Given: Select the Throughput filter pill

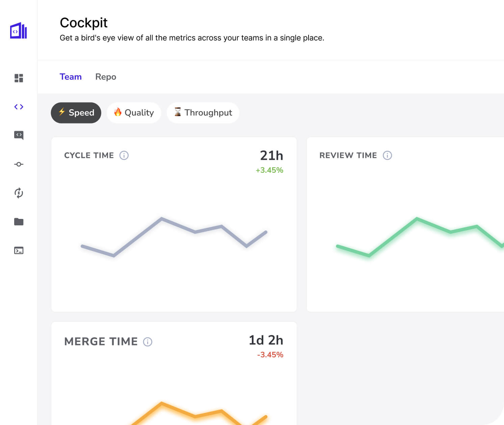Looking at the screenshot, I should point(203,113).
